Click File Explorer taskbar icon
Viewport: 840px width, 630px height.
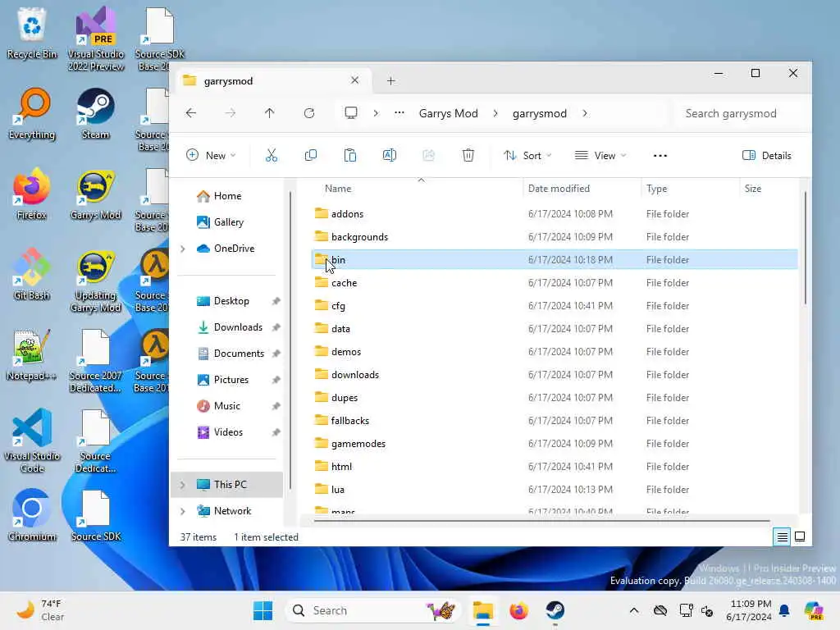point(482,610)
